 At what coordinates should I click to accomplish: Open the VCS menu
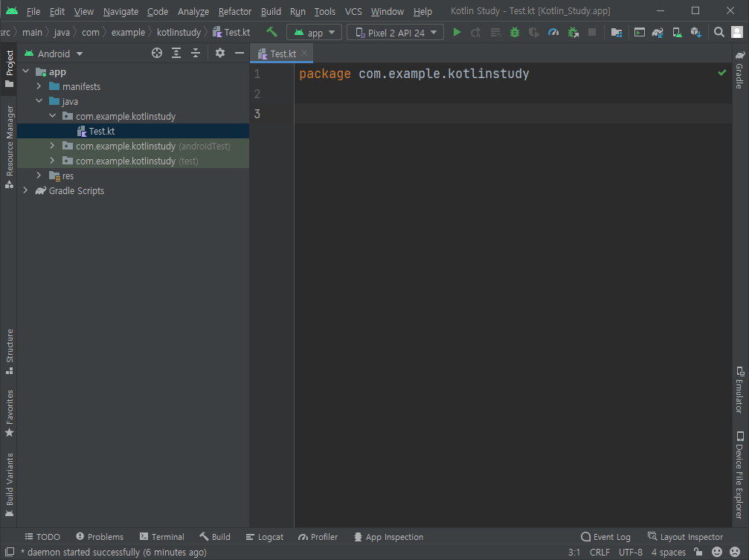(x=353, y=11)
